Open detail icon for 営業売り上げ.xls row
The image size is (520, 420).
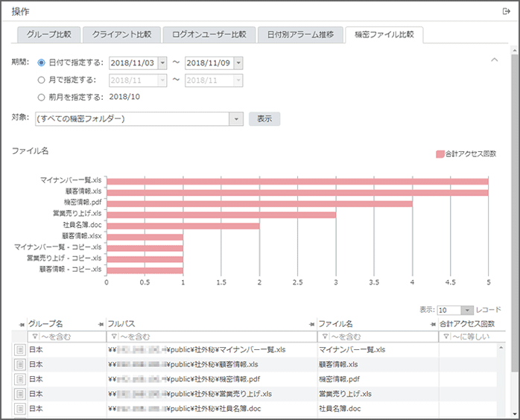[x=20, y=394]
